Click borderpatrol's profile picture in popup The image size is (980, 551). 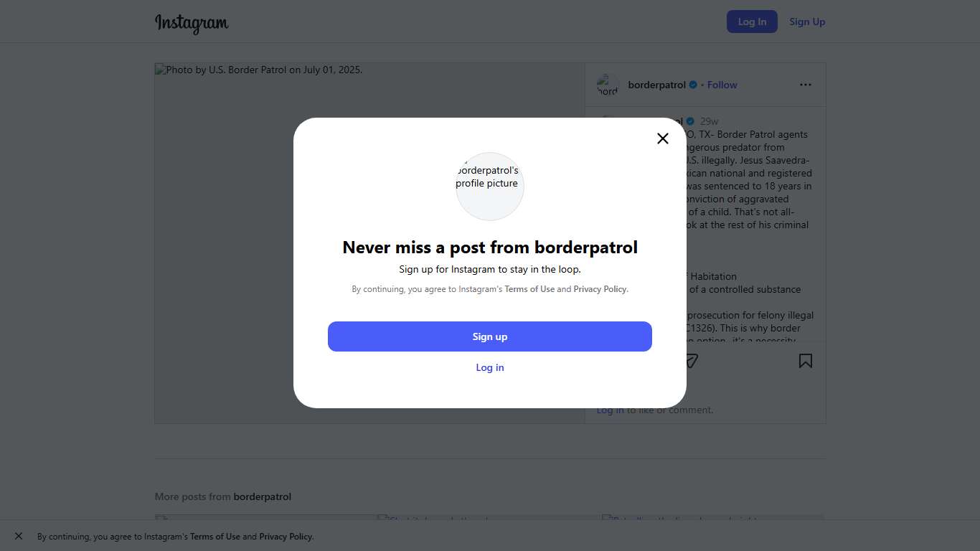[490, 187]
